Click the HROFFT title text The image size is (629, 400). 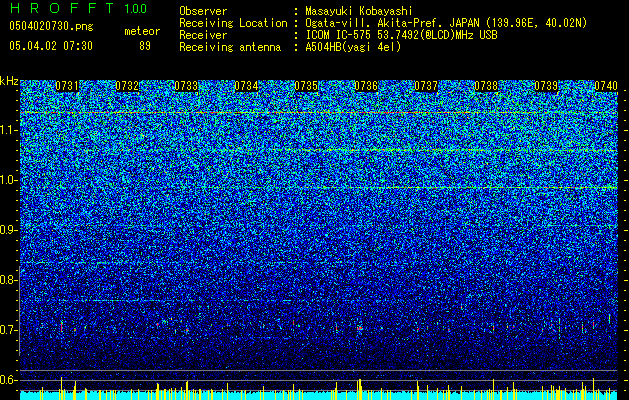[62, 8]
